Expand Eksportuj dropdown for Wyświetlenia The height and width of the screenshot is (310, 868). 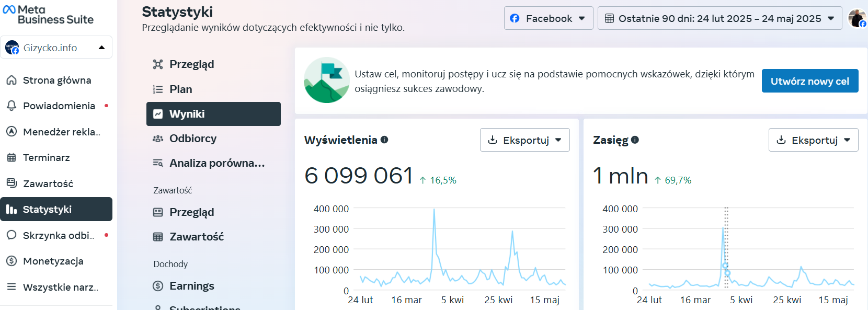(524, 140)
